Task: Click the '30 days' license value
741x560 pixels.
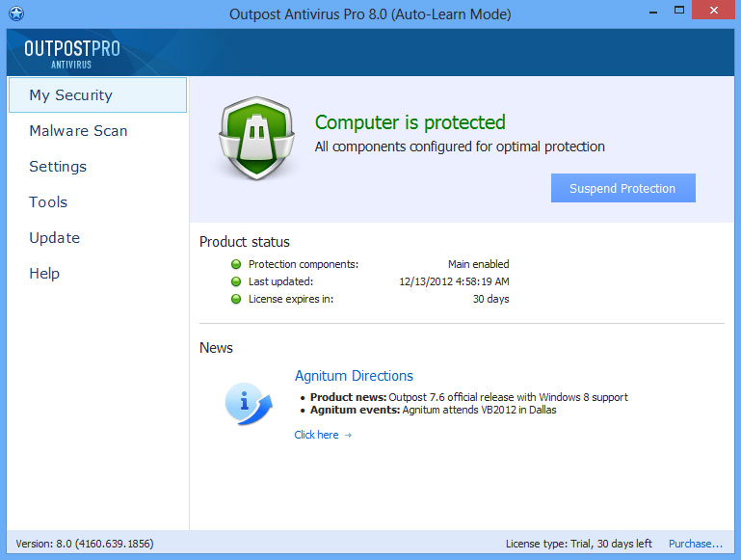Action: [491, 299]
